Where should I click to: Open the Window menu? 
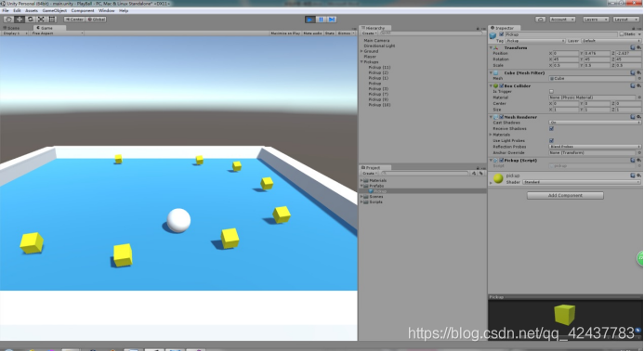coord(106,10)
